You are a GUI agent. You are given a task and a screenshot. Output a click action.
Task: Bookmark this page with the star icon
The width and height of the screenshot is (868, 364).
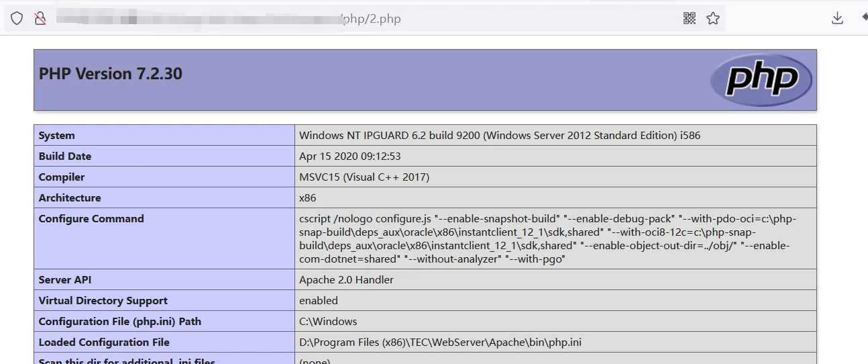pos(713,18)
